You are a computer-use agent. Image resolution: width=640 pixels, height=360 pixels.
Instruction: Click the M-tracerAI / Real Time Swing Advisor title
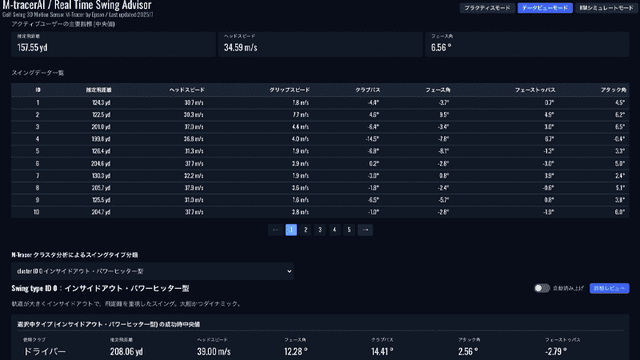pyautogui.click(x=77, y=5)
